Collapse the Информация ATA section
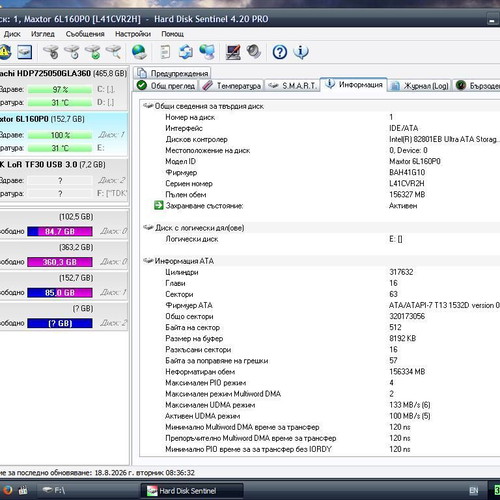The width and height of the screenshot is (500, 500). (x=179, y=261)
